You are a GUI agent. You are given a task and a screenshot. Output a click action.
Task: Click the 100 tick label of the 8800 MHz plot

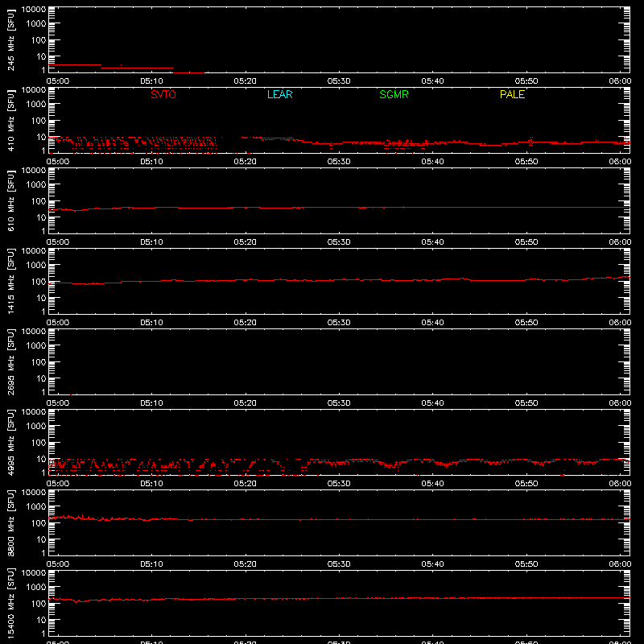point(39,523)
